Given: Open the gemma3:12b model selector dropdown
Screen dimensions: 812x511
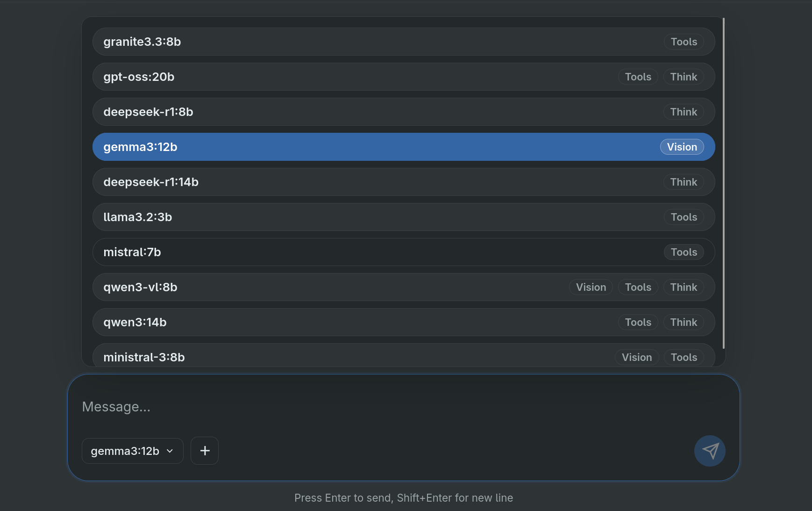Looking at the screenshot, I should pos(132,451).
